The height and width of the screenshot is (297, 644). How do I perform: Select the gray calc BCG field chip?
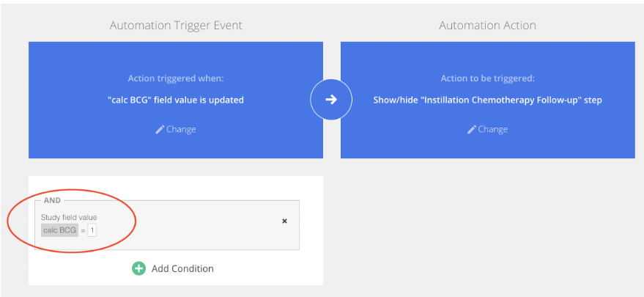[x=59, y=230]
